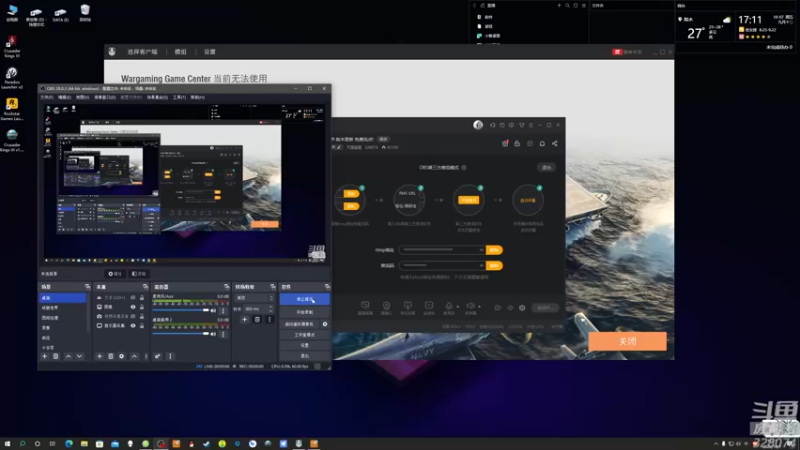Open the Rockstar Games Launcher desktop icon
This screenshot has width=800, height=450.
12,109
